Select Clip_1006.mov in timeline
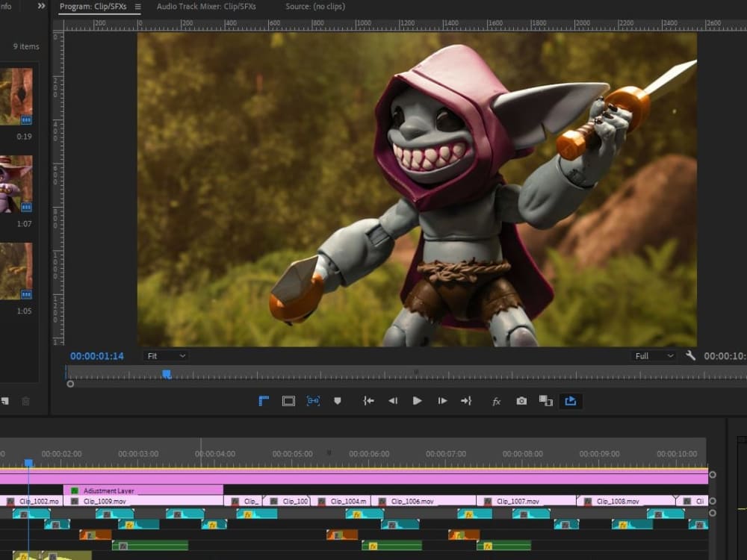747x560 pixels. click(424, 501)
